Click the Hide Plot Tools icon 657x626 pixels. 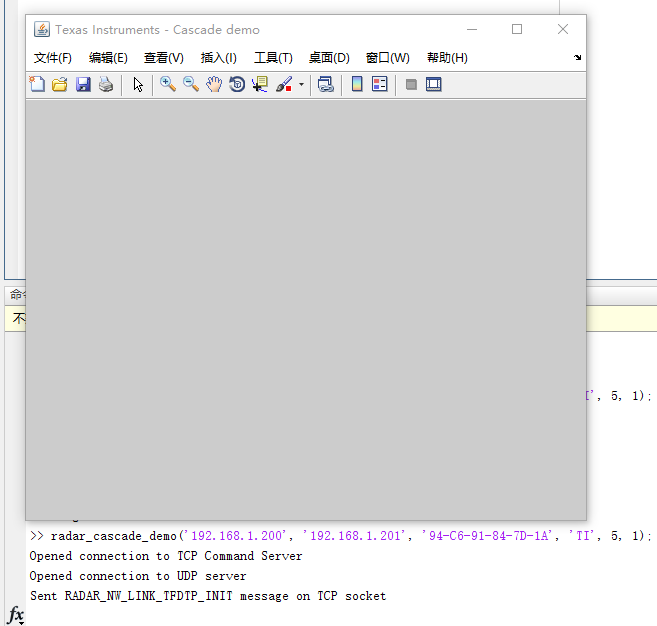point(411,85)
